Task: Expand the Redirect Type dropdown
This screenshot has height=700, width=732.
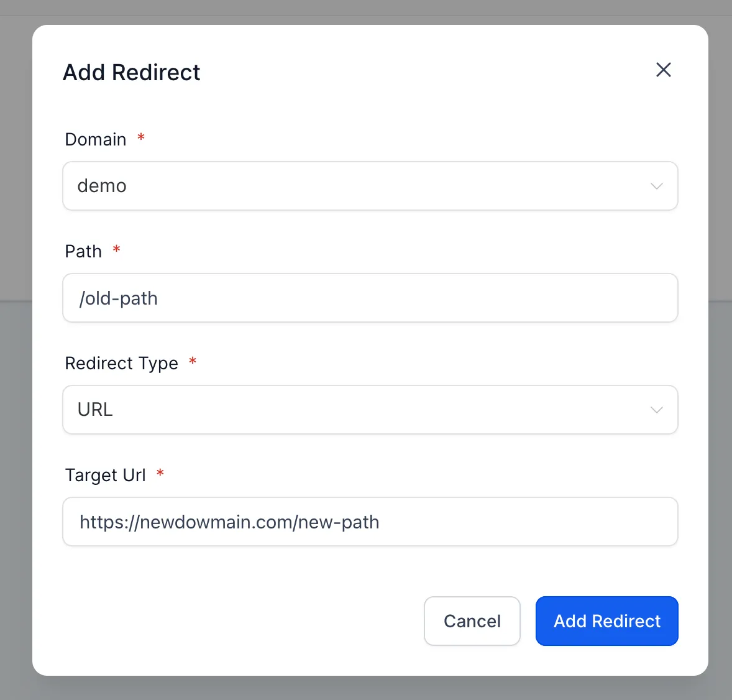Action: coord(370,410)
